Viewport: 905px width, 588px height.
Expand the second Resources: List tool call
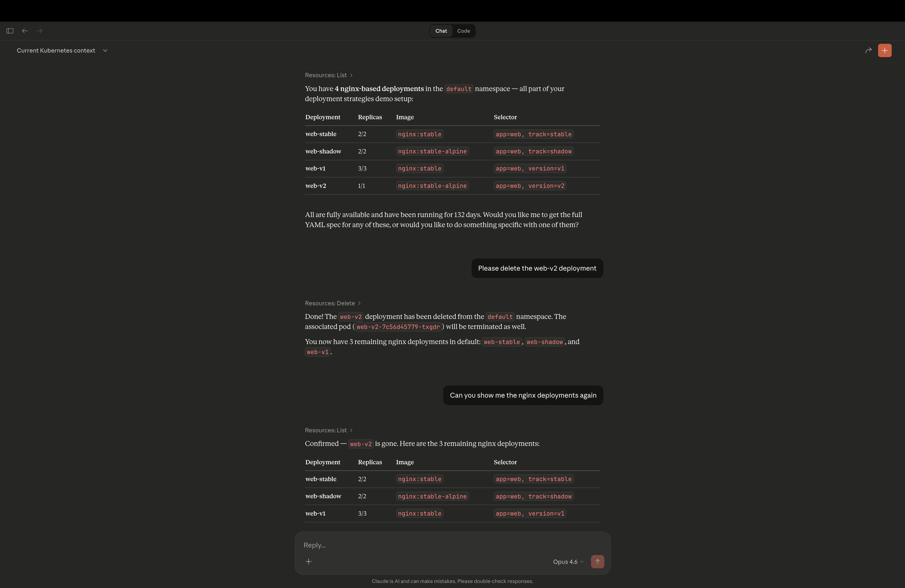coord(329,430)
